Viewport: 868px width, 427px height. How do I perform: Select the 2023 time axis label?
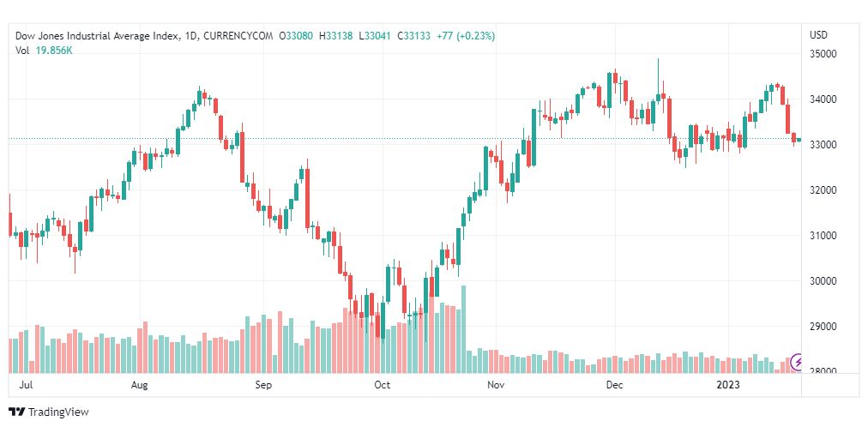[727, 386]
